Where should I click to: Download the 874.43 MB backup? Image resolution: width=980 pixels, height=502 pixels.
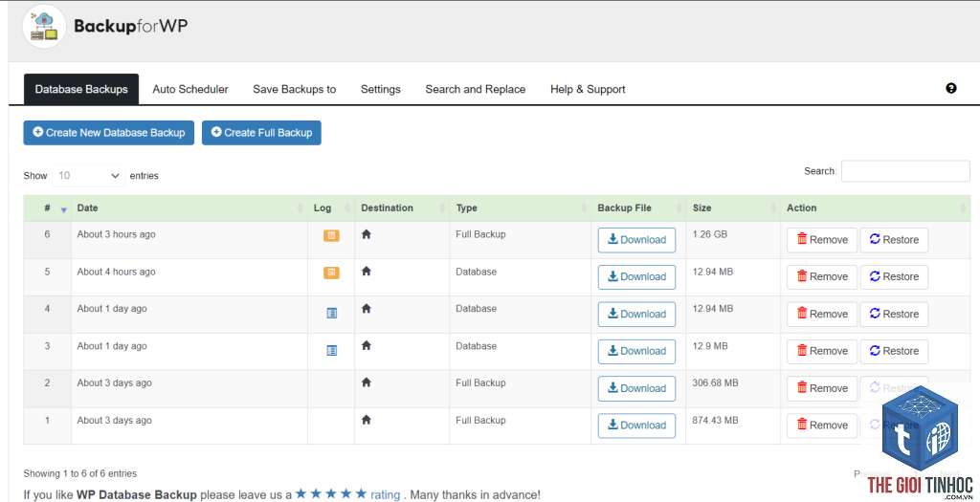[x=636, y=426]
